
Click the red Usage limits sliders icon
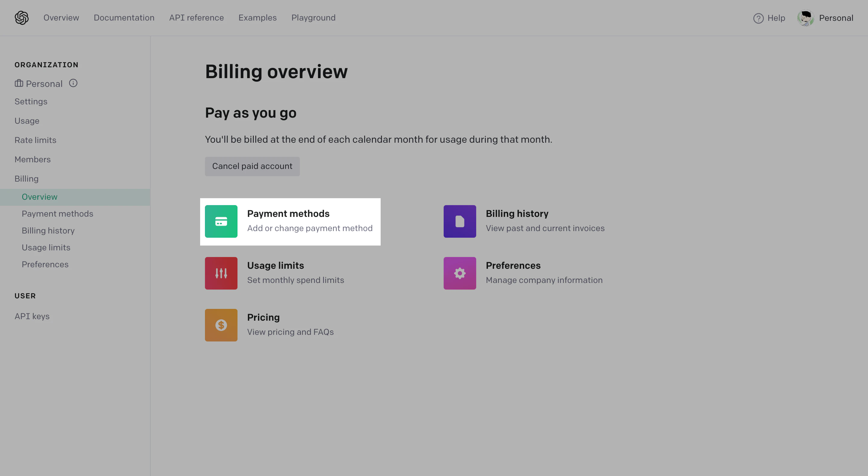[x=221, y=273]
